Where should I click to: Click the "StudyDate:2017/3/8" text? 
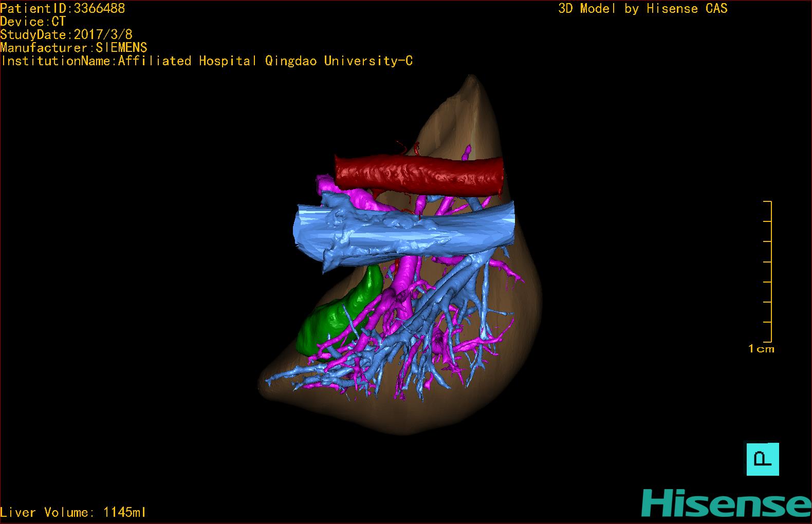66,34
